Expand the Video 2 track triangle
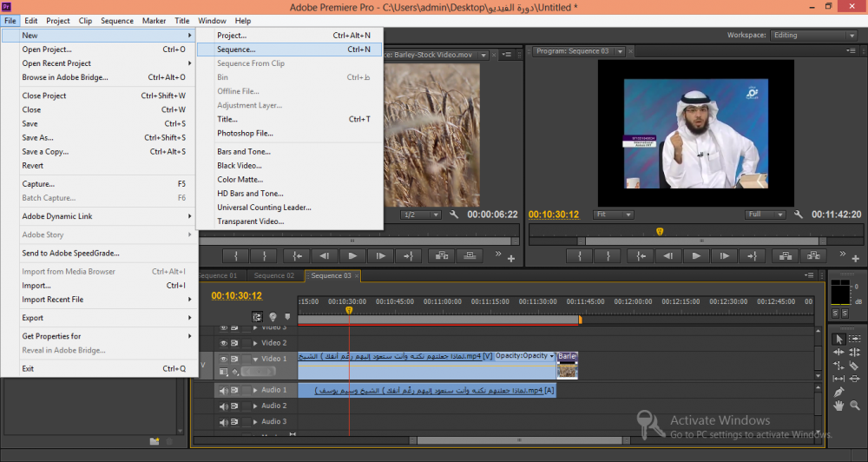Screen dimensions: 868x462 (255, 343)
